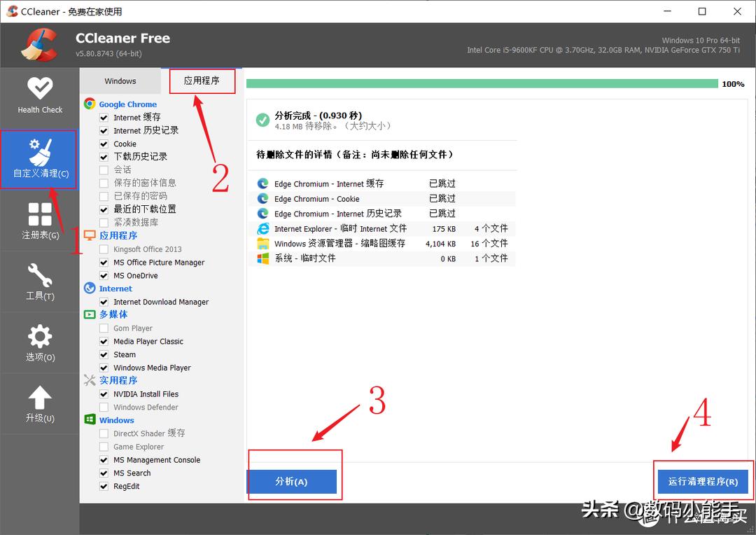Viewport: 756px width, 535px height.
Task: Click the 运行清理程序(R) button
Action: (x=703, y=481)
